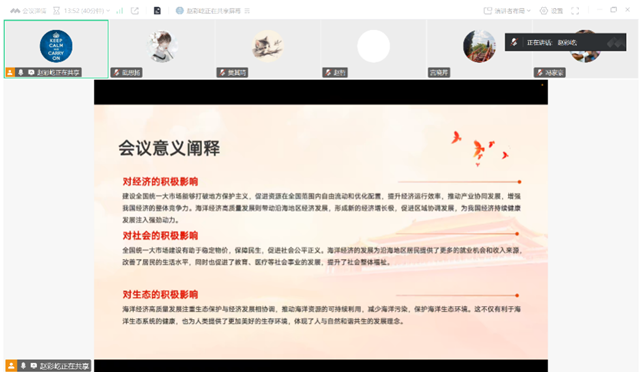Click screen-share icon in bottom-left sharing label
This screenshot has width=642, height=372.
(x=34, y=365)
